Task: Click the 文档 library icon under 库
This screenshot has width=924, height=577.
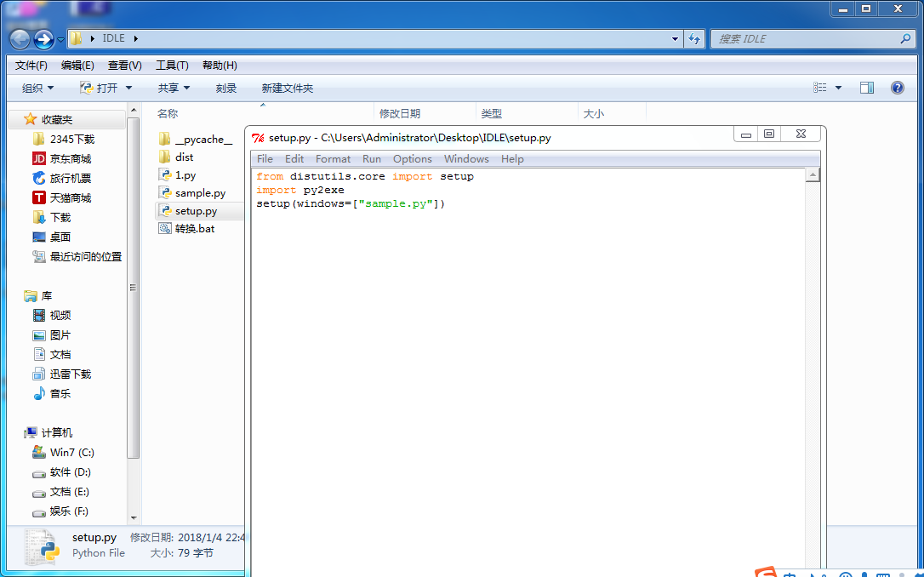Action: [x=39, y=354]
